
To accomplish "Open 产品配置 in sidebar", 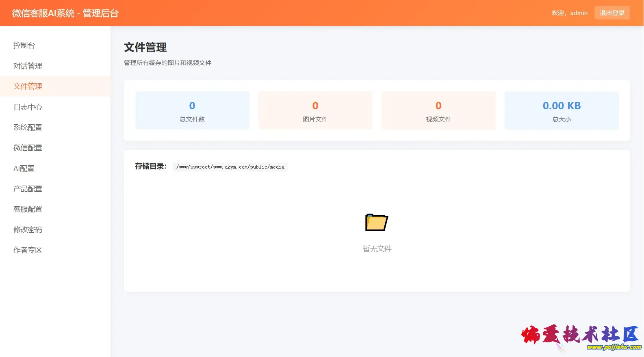I will pyautogui.click(x=28, y=188).
